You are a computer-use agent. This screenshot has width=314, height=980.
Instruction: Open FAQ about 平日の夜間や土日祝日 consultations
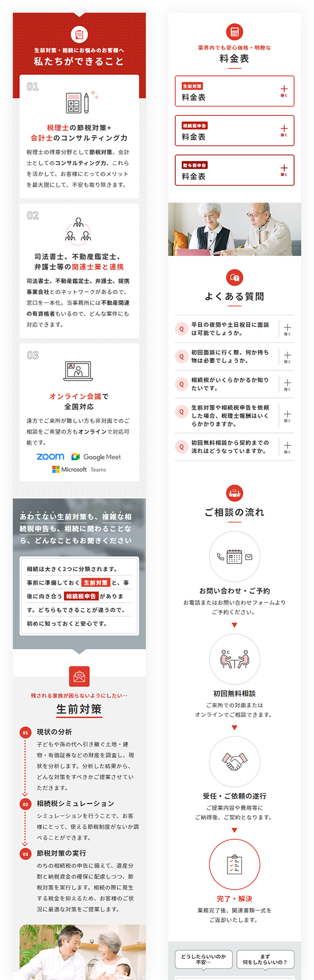pyautogui.click(x=235, y=329)
